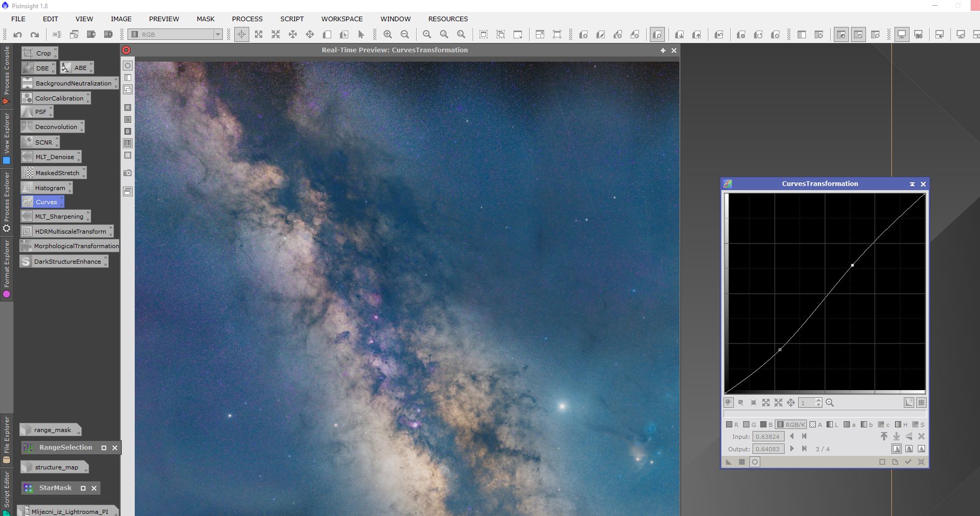Viewport: 980px width, 516px height.
Task: Click the red record circle above preview
Action: pos(126,50)
